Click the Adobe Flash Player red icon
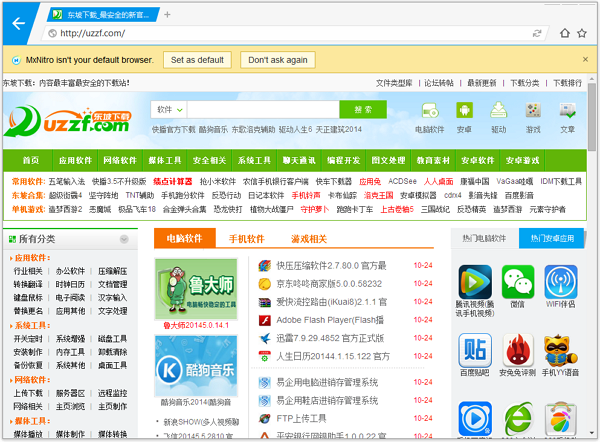The width and height of the screenshot is (600, 442). [264, 320]
